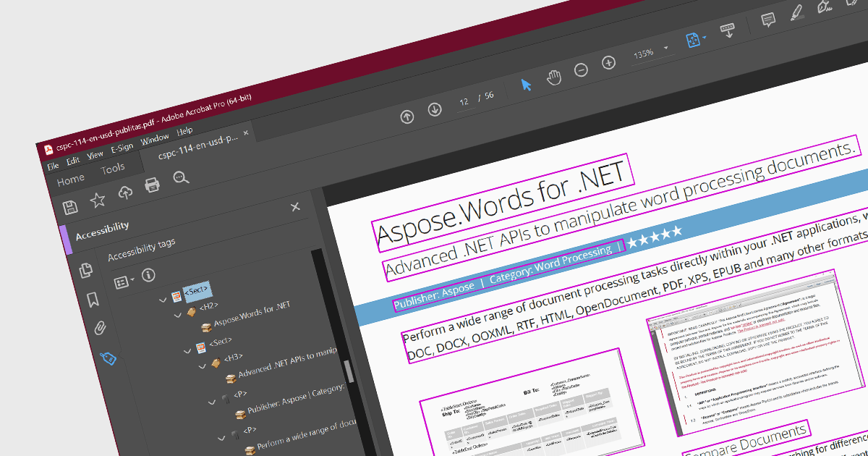The height and width of the screenshot is (456, 868).
Task: Click the Add comment speech bubble icon
Action: pyautogui.click(x=768, y=20)
